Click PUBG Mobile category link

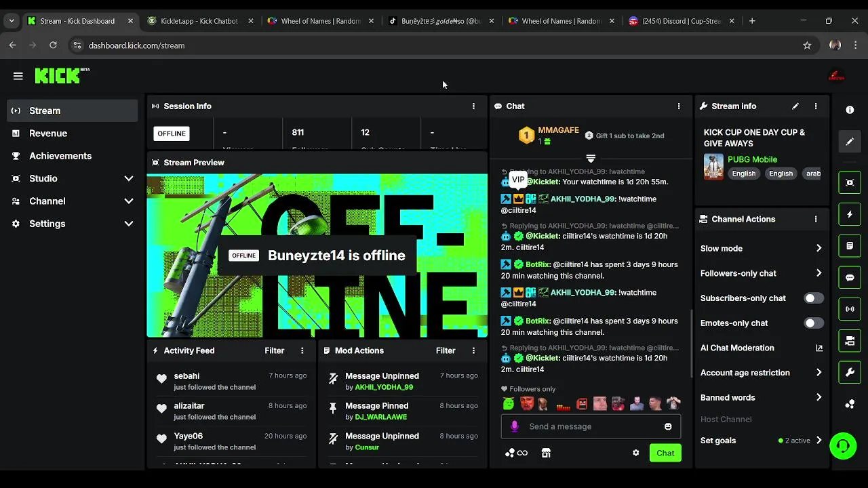click(x=752, y=159)
